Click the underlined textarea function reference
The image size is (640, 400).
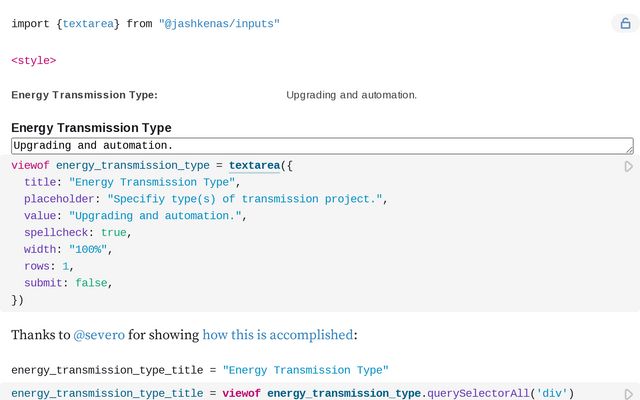[x=254, y=165]
